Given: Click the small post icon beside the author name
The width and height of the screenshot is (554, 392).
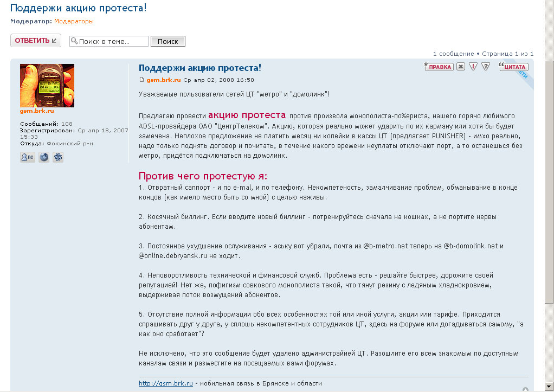Looking at the screenshot, I should click(x=142, y=80).
